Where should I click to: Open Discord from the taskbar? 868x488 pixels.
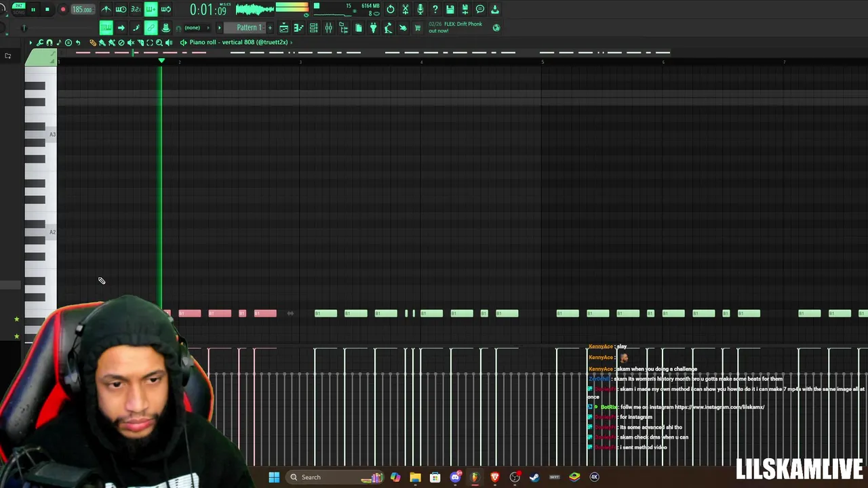pos(455,477)
